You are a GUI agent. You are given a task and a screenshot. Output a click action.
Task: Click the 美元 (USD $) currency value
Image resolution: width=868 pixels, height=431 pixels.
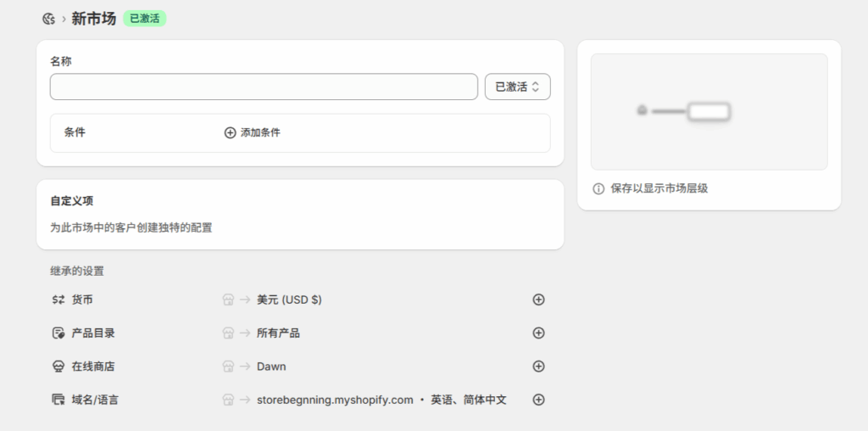point(289,299)
